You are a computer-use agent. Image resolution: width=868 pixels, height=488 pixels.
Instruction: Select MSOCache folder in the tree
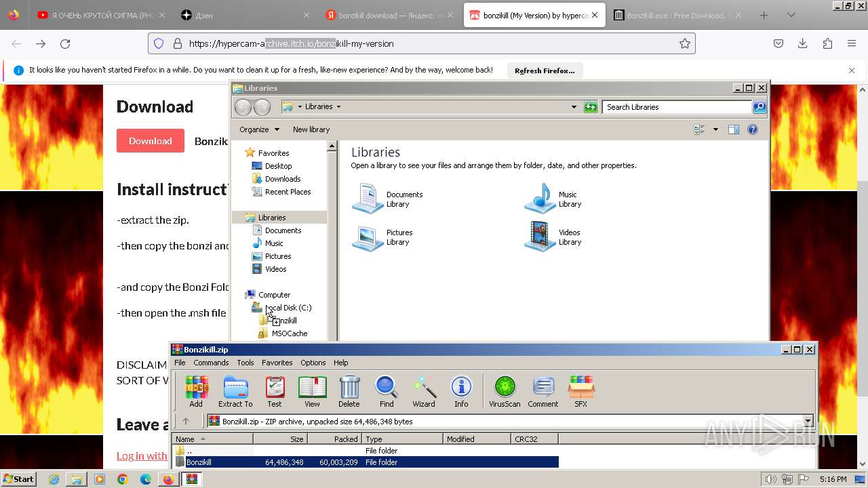pyautogui.click(x=290, y=333)
